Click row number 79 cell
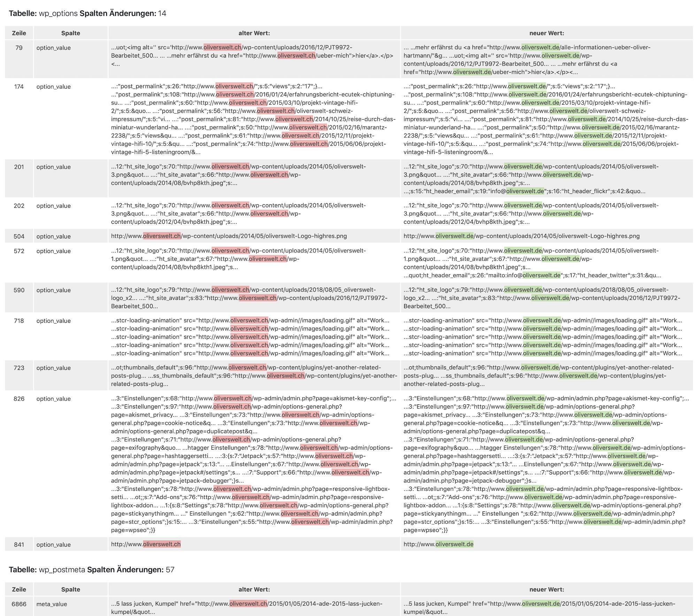 click(x=19, y=48)
